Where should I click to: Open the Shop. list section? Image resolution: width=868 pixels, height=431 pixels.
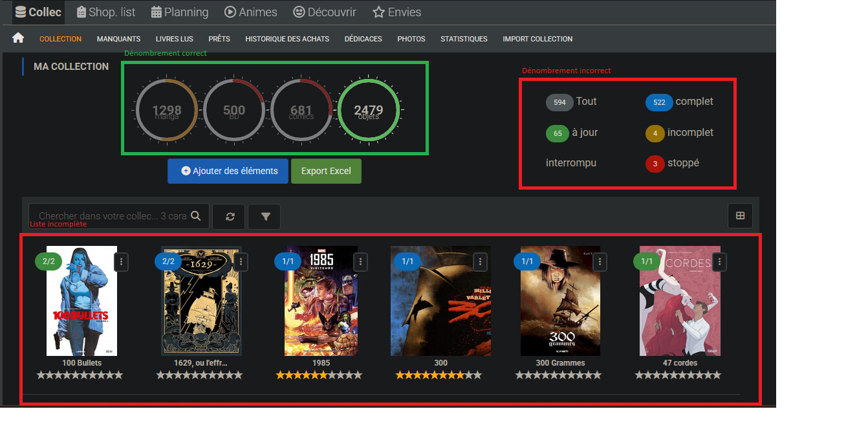click(x=106, y=12)
